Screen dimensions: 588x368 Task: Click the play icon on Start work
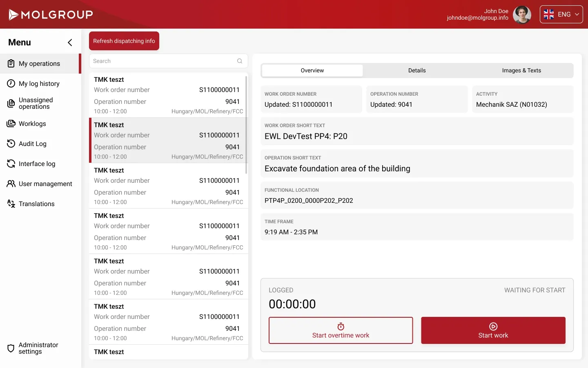coord(493,326)
